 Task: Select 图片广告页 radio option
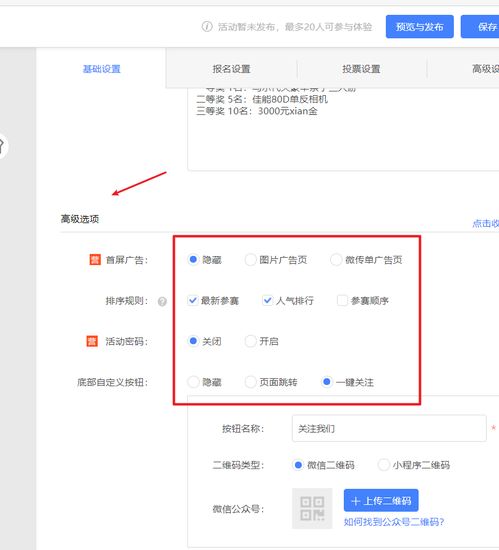coord(250,260)
